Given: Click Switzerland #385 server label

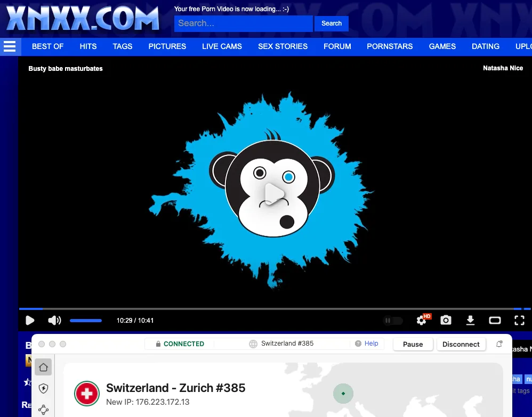Looking at the screenshot, I should click(287, 344).
